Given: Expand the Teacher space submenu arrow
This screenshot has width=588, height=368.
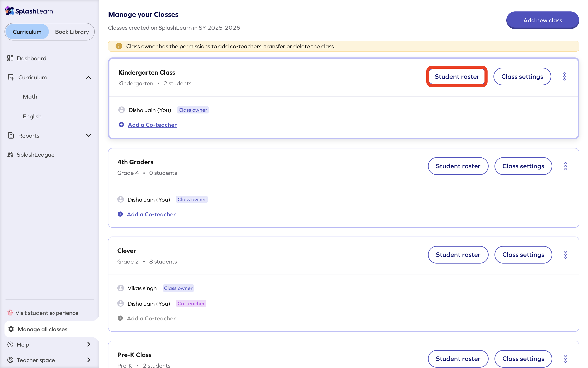Looking at the screenshot, I should coord(89,360).
